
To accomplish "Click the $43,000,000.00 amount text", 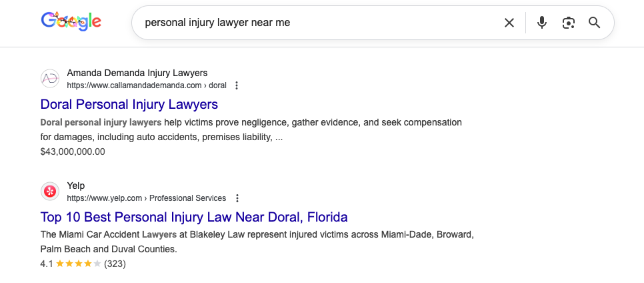I will click(x=73, y=152).
